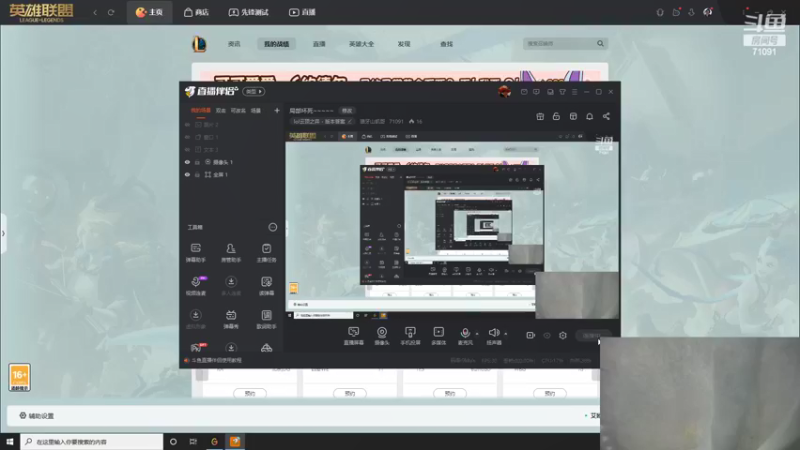This screenshot has width=800, height=450.
Task: Open the hamburger menu in the companion title bar
Action: (x=574, y=92)
